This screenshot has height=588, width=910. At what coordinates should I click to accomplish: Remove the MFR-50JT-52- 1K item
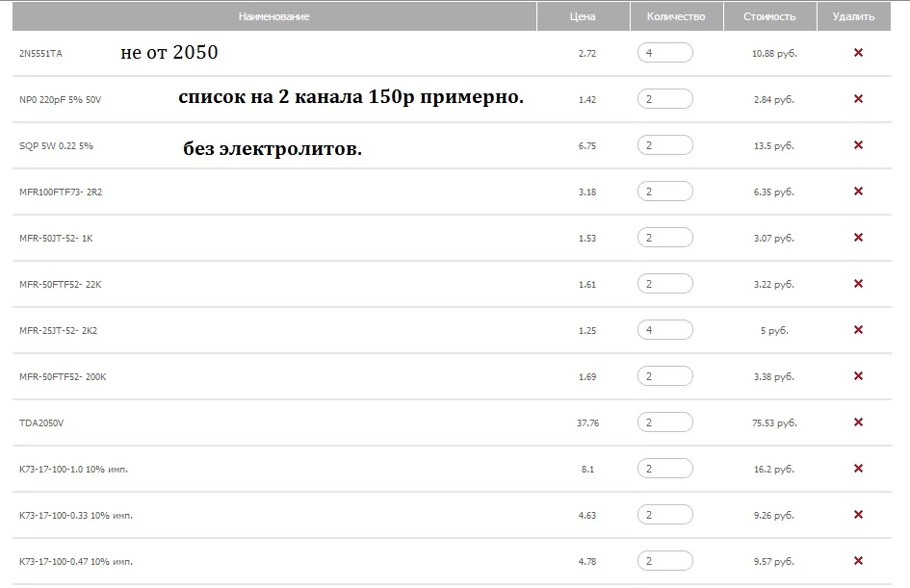click(858, 238)
